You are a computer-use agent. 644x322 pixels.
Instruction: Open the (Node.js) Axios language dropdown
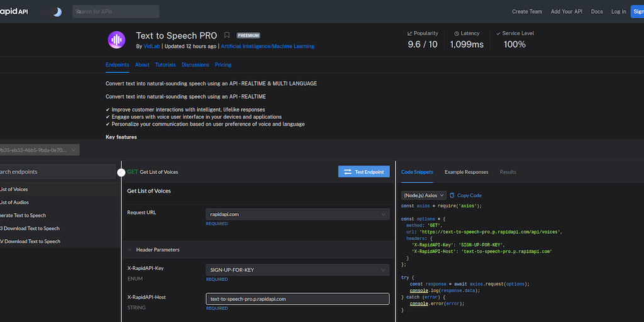pyautogui.click(x=423, y=196)
